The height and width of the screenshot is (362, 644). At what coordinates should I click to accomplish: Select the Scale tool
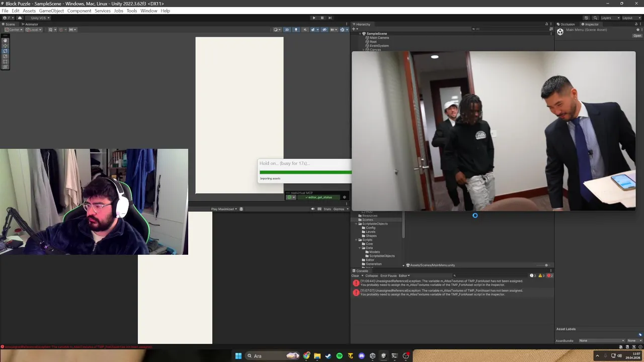point(5,56)
